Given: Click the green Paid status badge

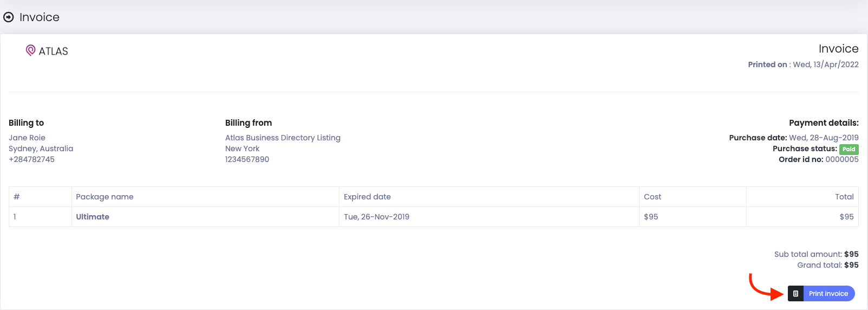Looking at the screenshot, I should 849,149.
